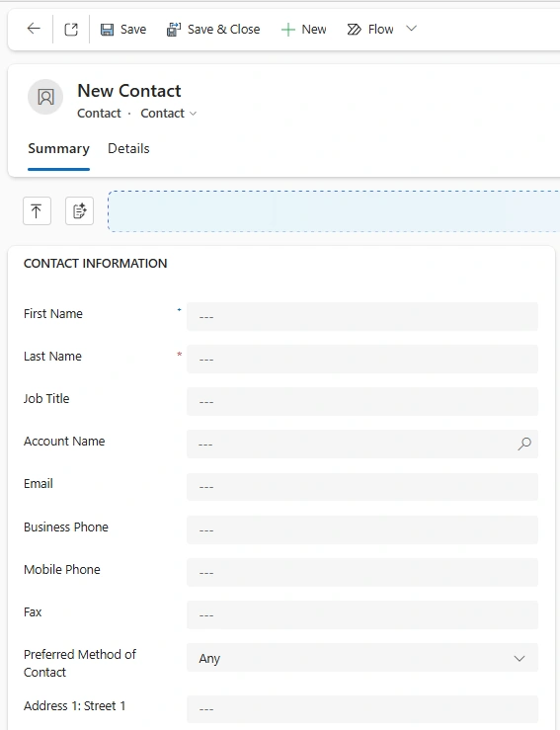Open record in new window icon

(x=71, y=30)
